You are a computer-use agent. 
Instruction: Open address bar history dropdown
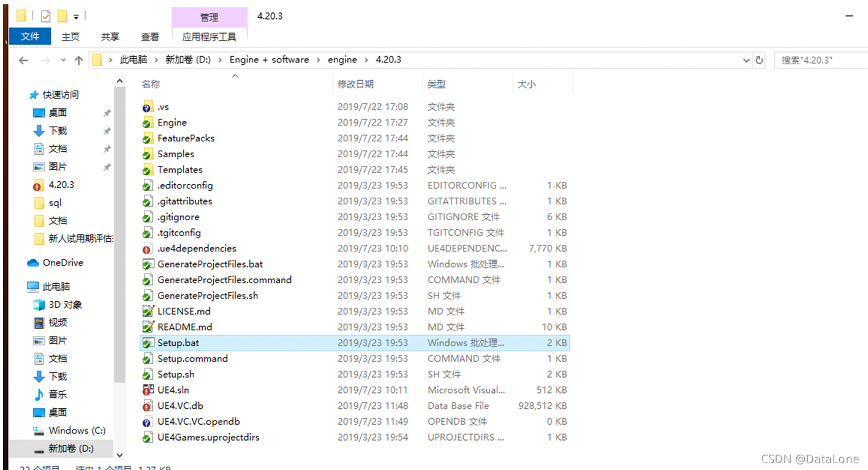(x=746, y=60)
